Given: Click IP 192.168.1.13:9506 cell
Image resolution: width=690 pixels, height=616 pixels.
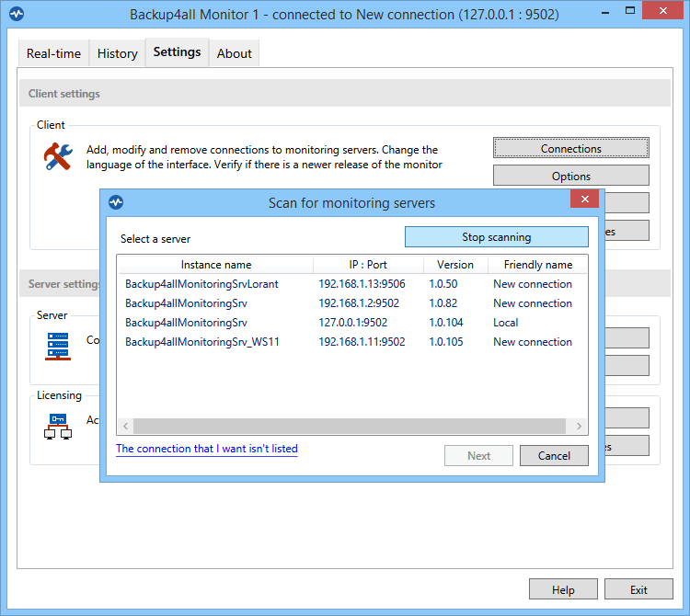Looking at the screenshot, I should point(362,284).
